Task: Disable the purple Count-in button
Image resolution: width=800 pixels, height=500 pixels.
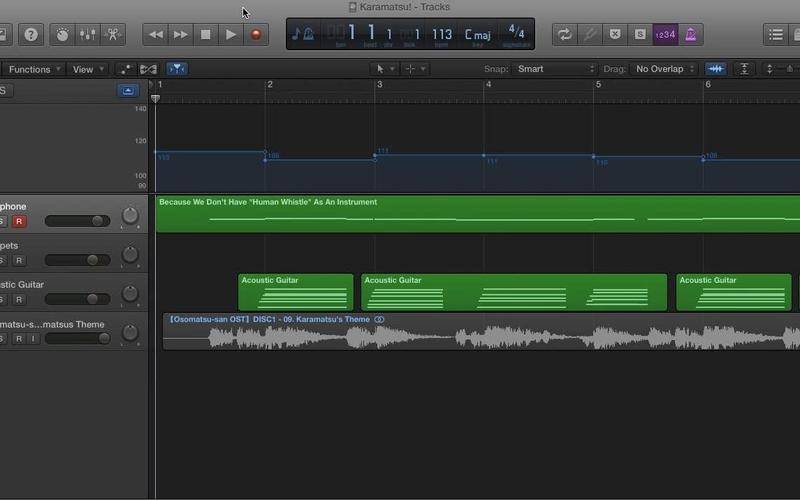Action: click(665, 34)
